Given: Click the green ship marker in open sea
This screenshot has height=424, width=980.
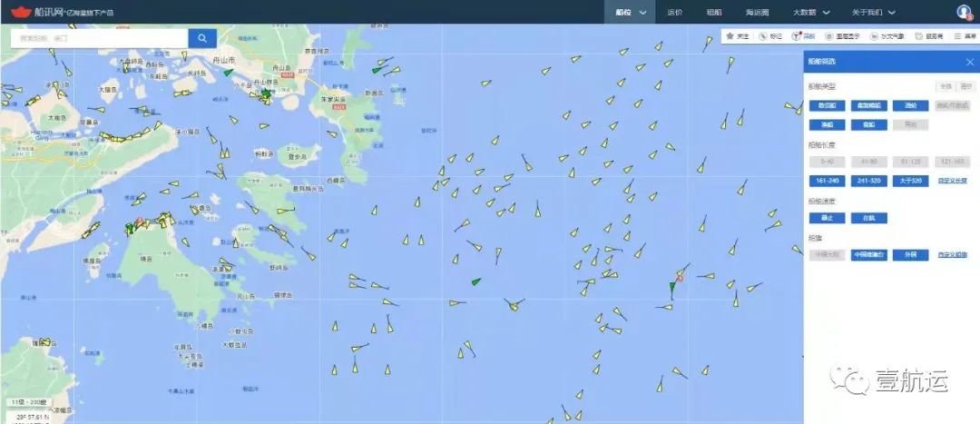Looking at the screenshot, I should coord(476,281).
